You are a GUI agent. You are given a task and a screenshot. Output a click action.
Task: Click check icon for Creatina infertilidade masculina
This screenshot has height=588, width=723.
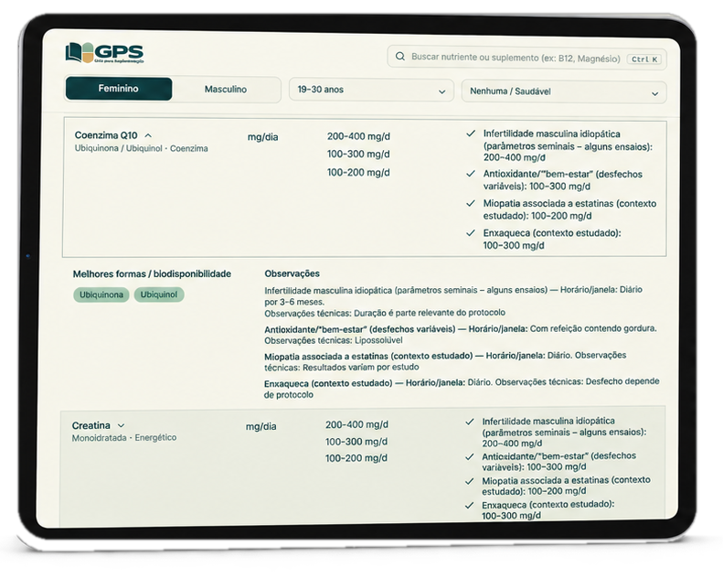(470, 422)
